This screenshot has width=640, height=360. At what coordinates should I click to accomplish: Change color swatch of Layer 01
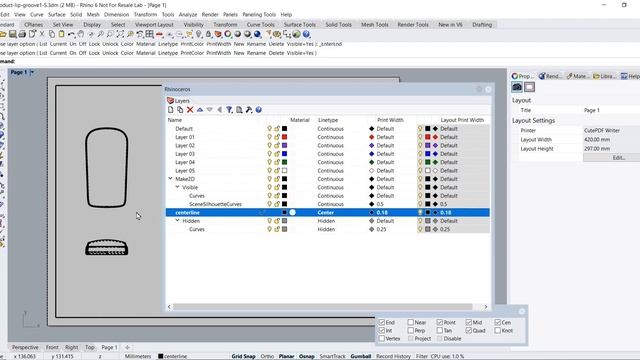284,137
